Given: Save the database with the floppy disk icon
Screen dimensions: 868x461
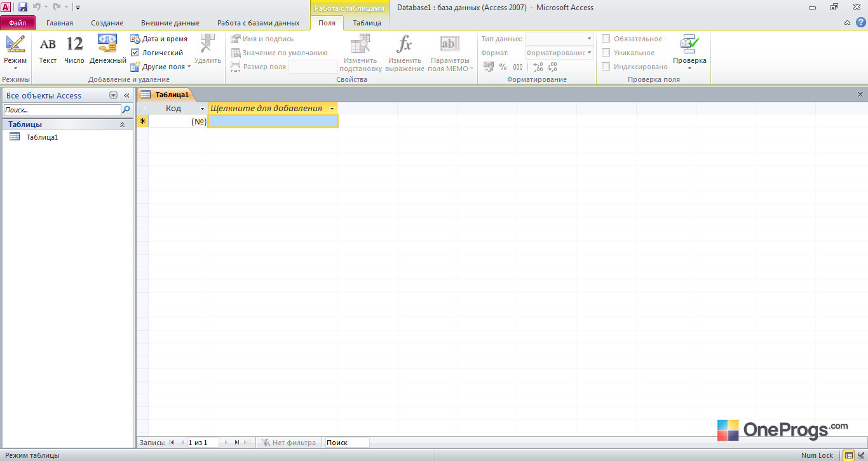Looking at the screenshot, I should coord(23,7).
